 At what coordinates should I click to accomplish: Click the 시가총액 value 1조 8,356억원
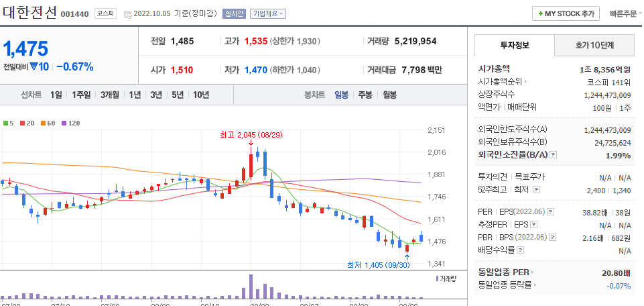point(605,70)
